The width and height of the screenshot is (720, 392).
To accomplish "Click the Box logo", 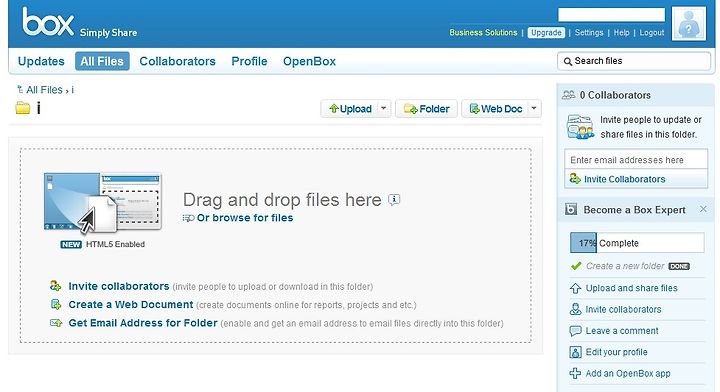I will (x=48, y=22).
